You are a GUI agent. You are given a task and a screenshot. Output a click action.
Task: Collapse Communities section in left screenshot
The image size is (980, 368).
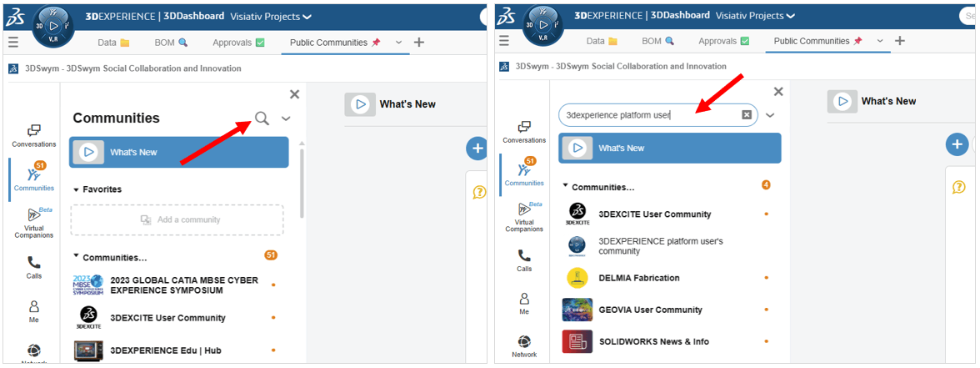click(77, 257)
